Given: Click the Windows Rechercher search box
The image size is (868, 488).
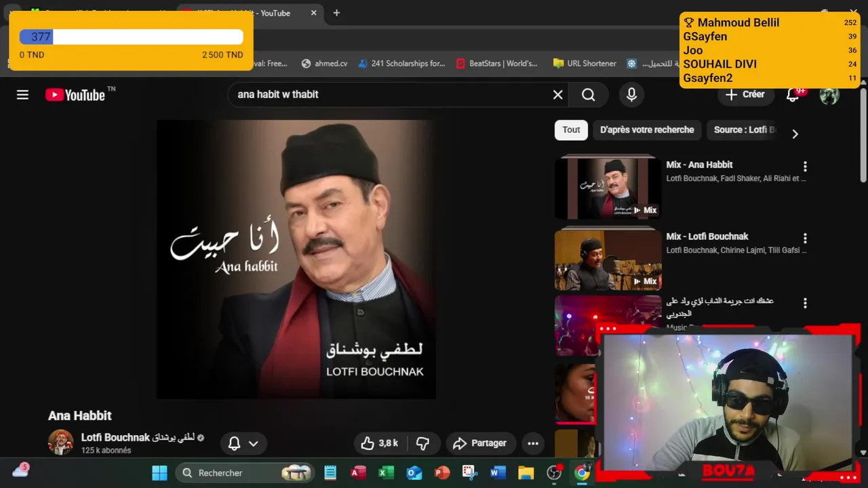Looking at the screenshot, I should click(x=246, y=472).
